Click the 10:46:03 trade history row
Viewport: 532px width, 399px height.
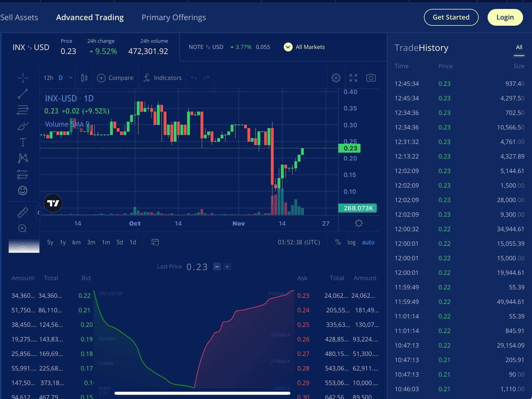[459, 389]
